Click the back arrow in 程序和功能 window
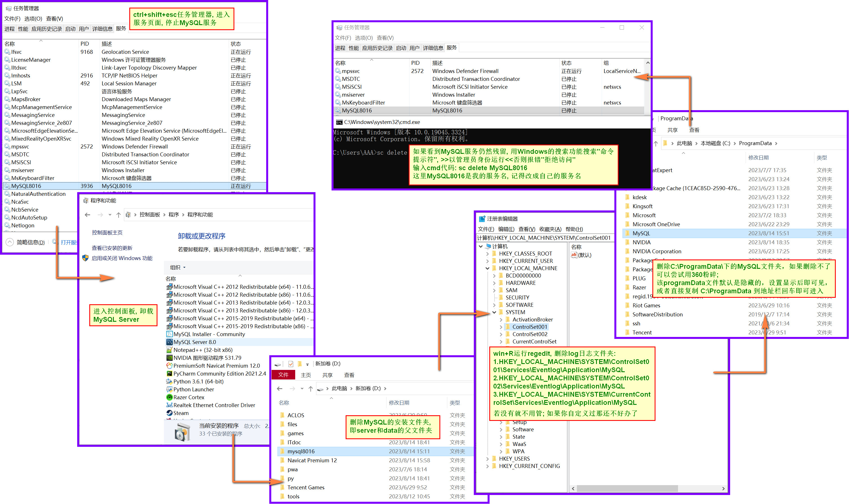849x504 pixels. tap(88, 215)
